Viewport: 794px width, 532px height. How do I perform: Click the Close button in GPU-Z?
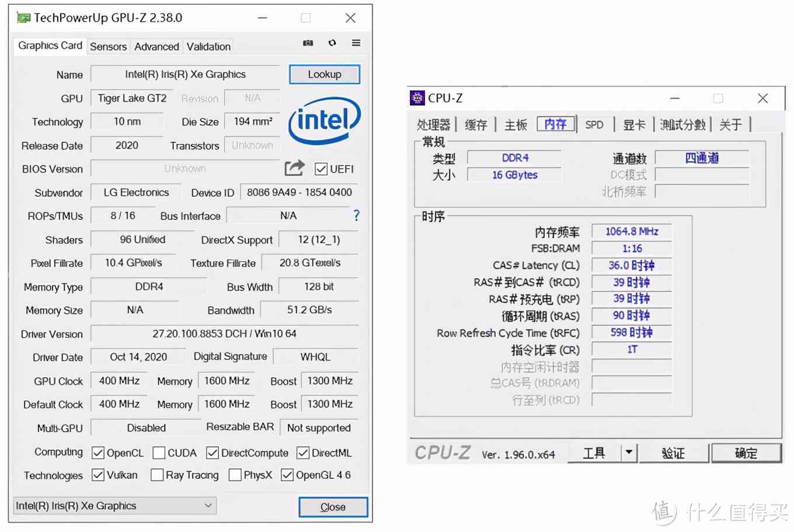click(333, 506)
